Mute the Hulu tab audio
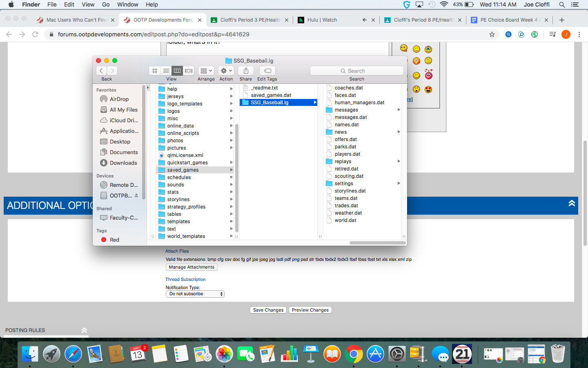Image resolution: width=588 pixels, height=368 pixels. [x=364, y=20]
